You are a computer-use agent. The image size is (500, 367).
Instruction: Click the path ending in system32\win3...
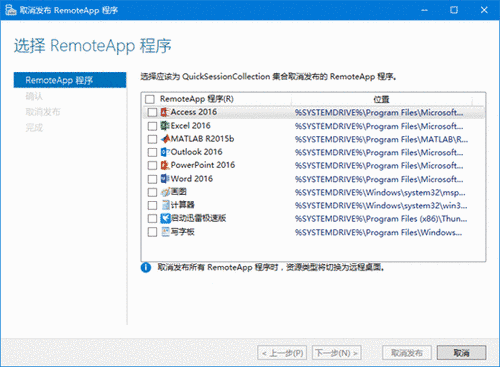381,206
